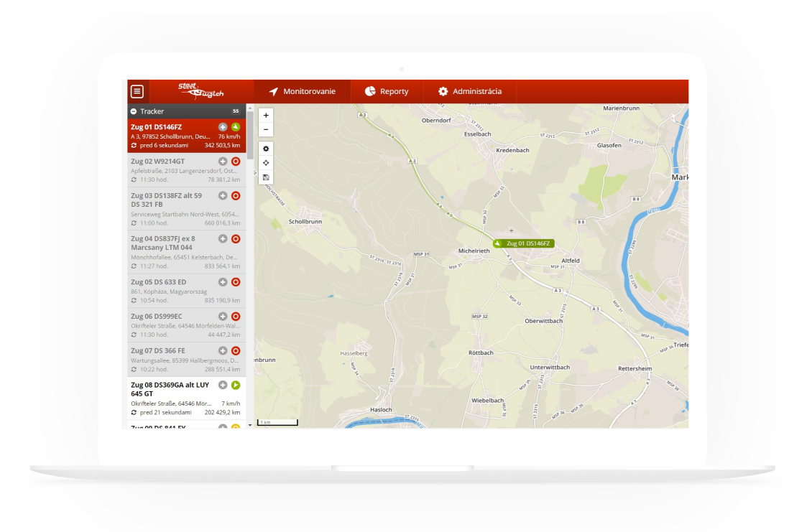The width and height of the screenshot is (812, 532).
Task: Click address '861, Kópháza, Magyarország'
Action: [169, 291]
